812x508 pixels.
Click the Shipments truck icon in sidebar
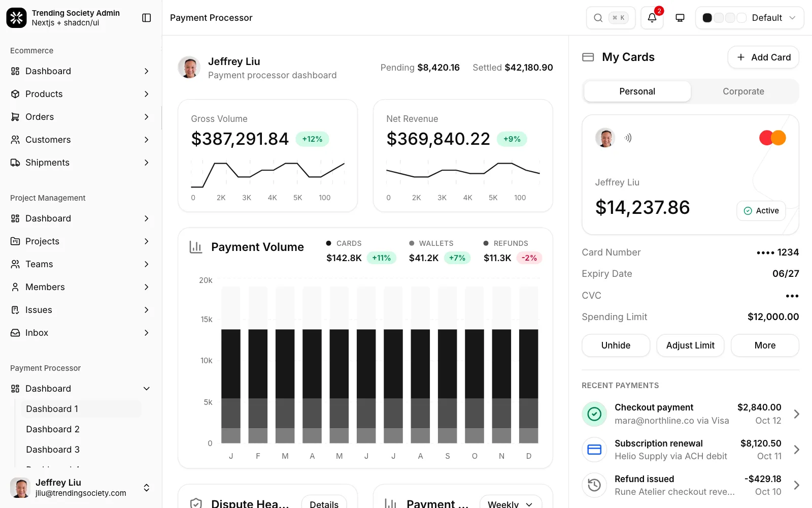tap(15, 163)
